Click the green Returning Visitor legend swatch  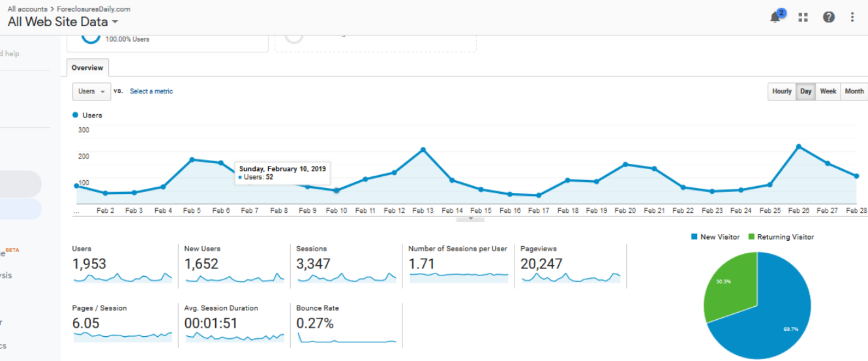click(x=751, y=237)
